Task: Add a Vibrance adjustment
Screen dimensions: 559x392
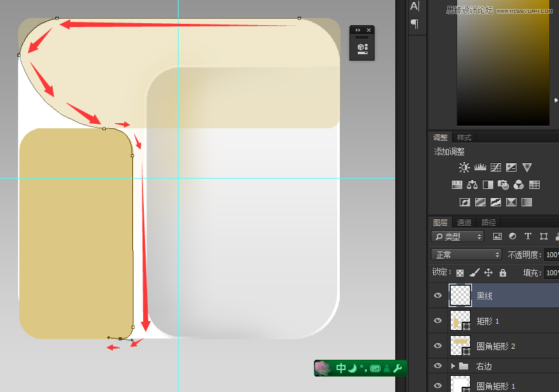Action: tap(527, 167)
